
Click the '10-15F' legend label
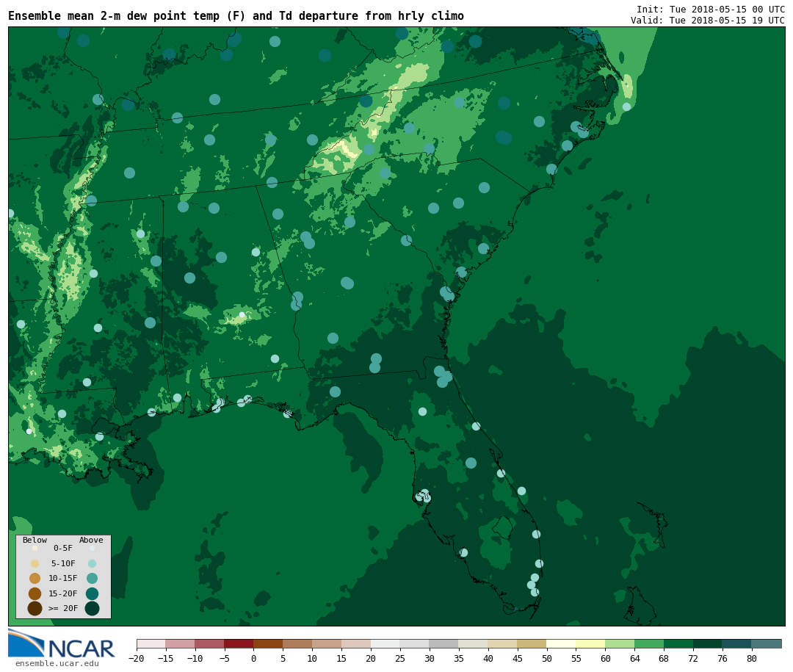(x=63, y=578)
